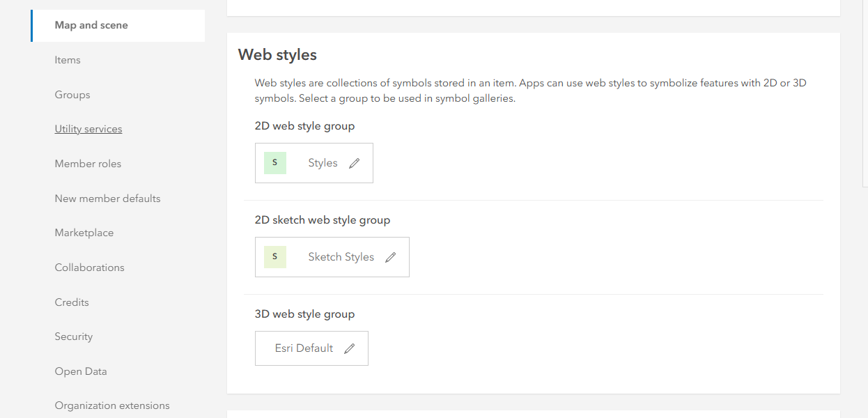This screenshot has height=418, width=868.
Task: Go to the Groups settings
Action: pos(72,95)
